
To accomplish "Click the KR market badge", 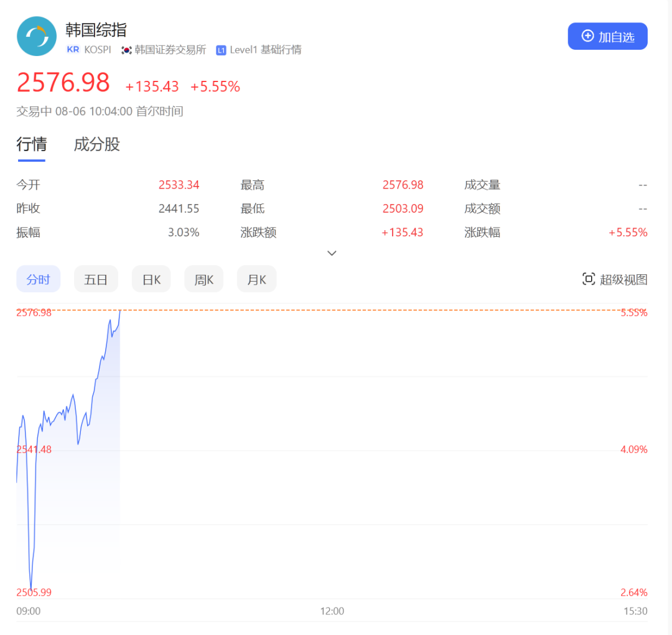I will click(x=73, y=50).
